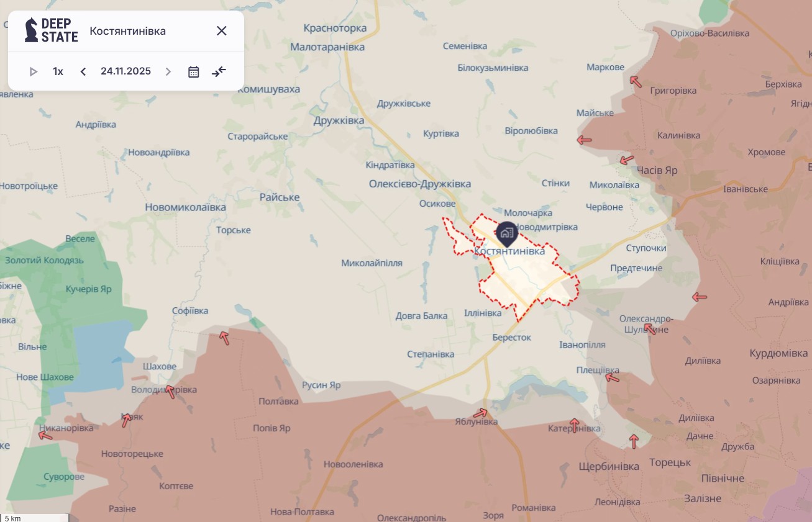Viewport: 812px width, 522px height.
Task: Click the attack arrow near Григорівка
Action: pos(636,81)
